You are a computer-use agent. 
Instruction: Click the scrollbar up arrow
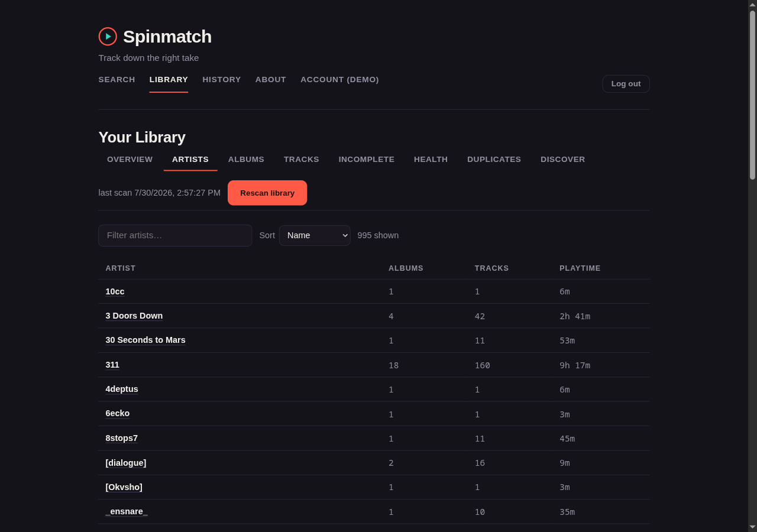tap(752, 4)
